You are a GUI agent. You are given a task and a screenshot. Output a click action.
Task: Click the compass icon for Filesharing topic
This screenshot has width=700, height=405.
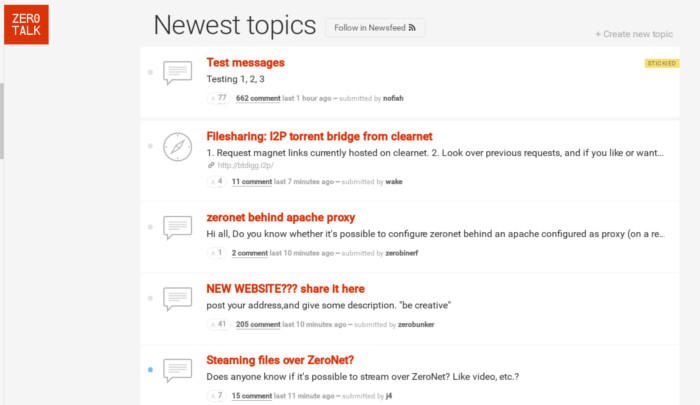177,146
